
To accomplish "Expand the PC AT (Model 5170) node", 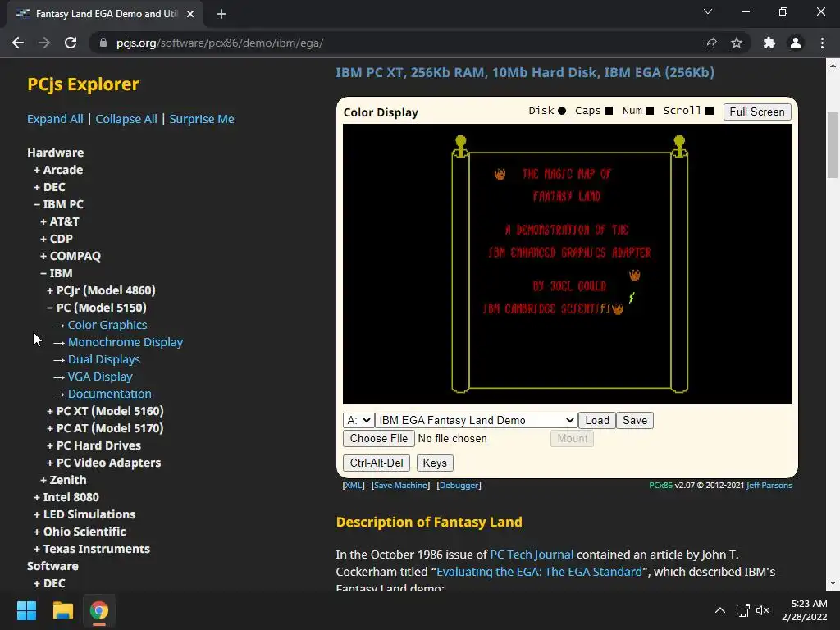I will point(105,428).
